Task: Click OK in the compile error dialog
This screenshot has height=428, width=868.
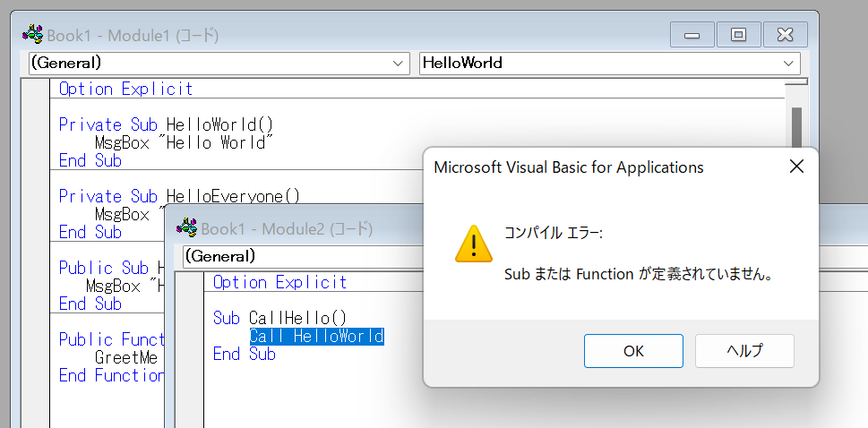Action: [633, 351]
